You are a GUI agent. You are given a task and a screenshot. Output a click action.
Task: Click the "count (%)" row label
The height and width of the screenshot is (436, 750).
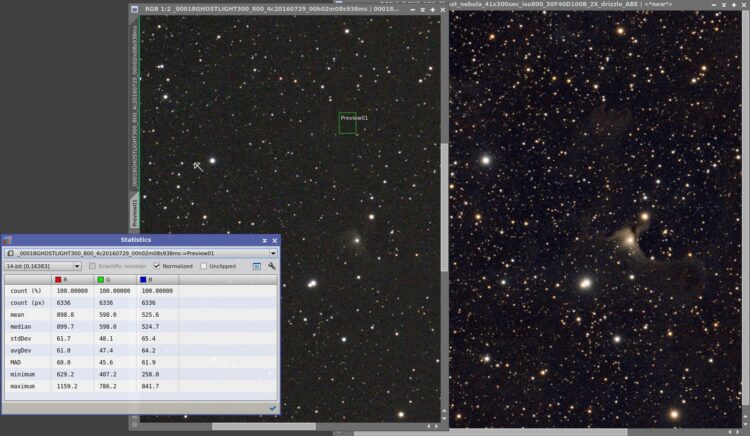click(x=26, y=291)
